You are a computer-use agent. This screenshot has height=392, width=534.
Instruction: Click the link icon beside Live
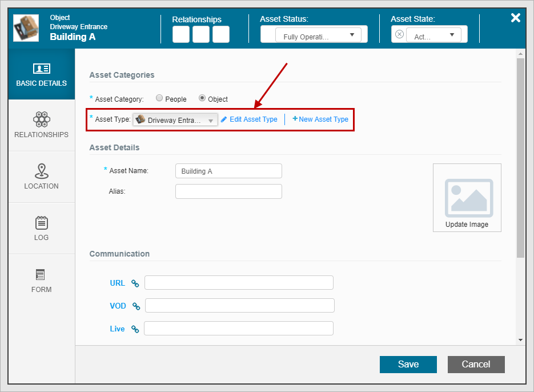coord(135,329)
